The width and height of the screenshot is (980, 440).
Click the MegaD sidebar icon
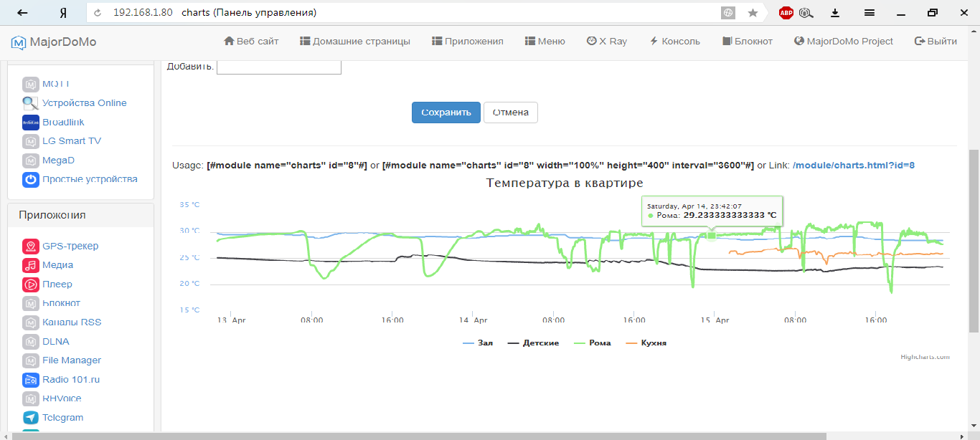click(31, 161)
